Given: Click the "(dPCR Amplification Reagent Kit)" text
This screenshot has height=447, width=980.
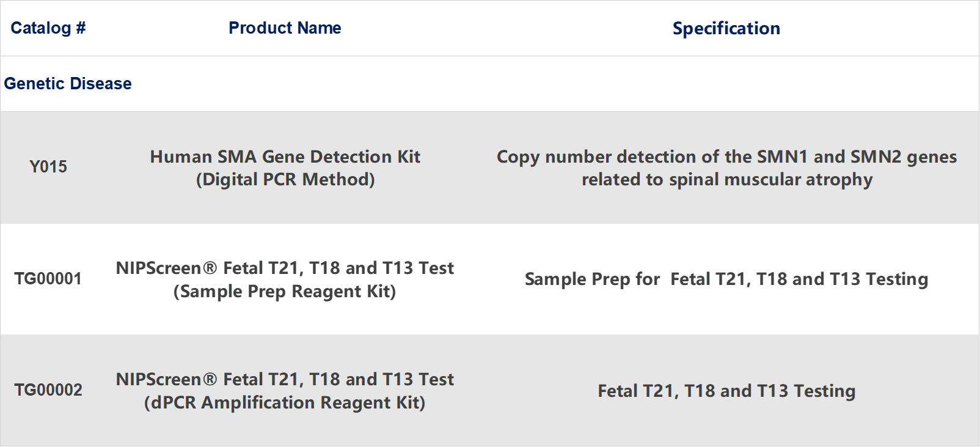Looking at the screenshot, I should [285, 403].
